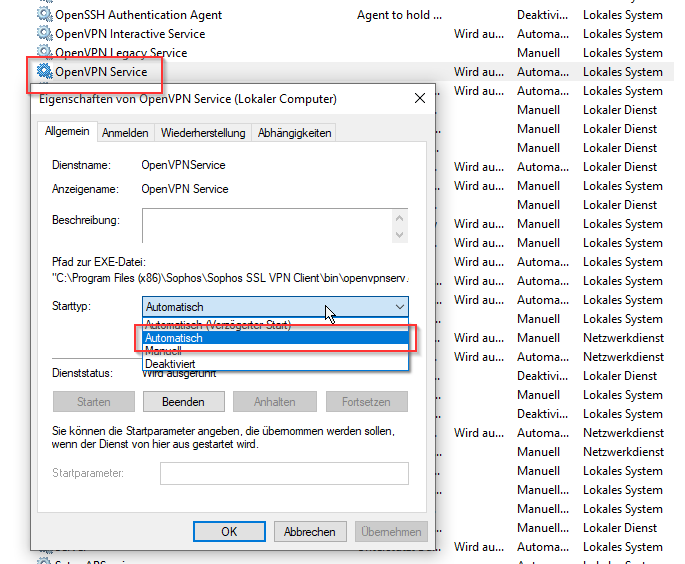Click Agent to hold description cell

(x=399, y=15)
